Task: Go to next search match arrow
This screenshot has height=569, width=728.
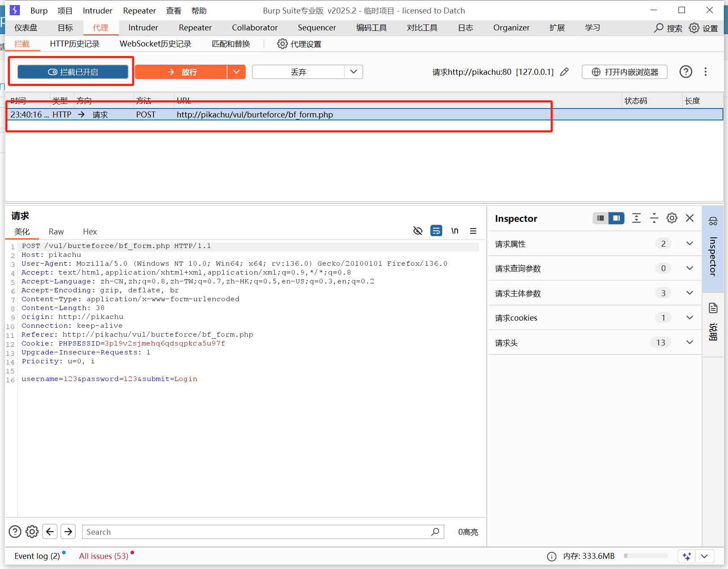Action: 68,531
